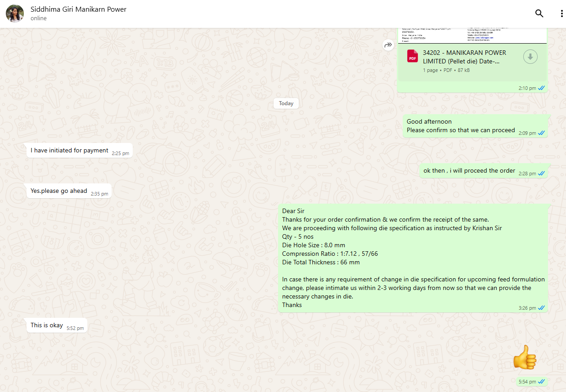Click the red PDF file icon
The image size is (566, 392).
412,56
